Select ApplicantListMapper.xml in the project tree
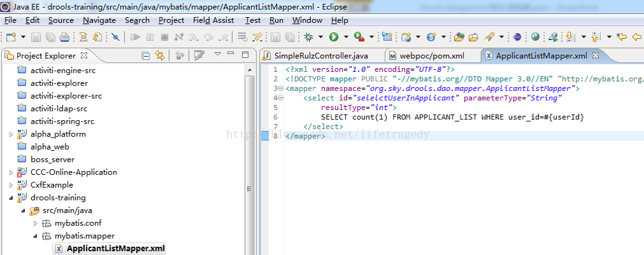 tap(116, 249)
